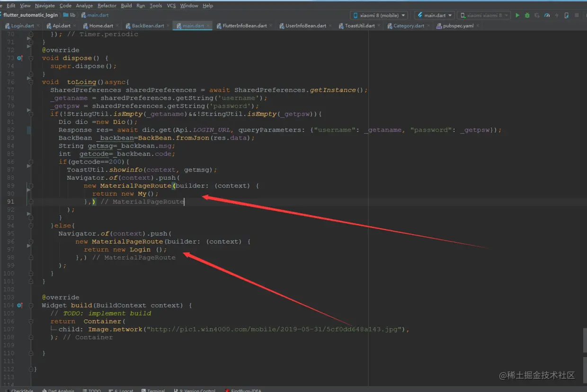This screenshot has height=392, width=587.
Task: Open the Tools menu
Action: coord(156,6)
